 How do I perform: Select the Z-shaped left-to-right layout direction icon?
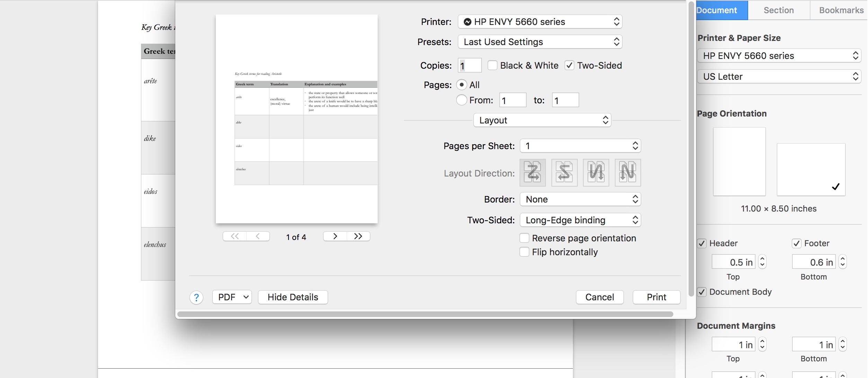coord(532,172)
